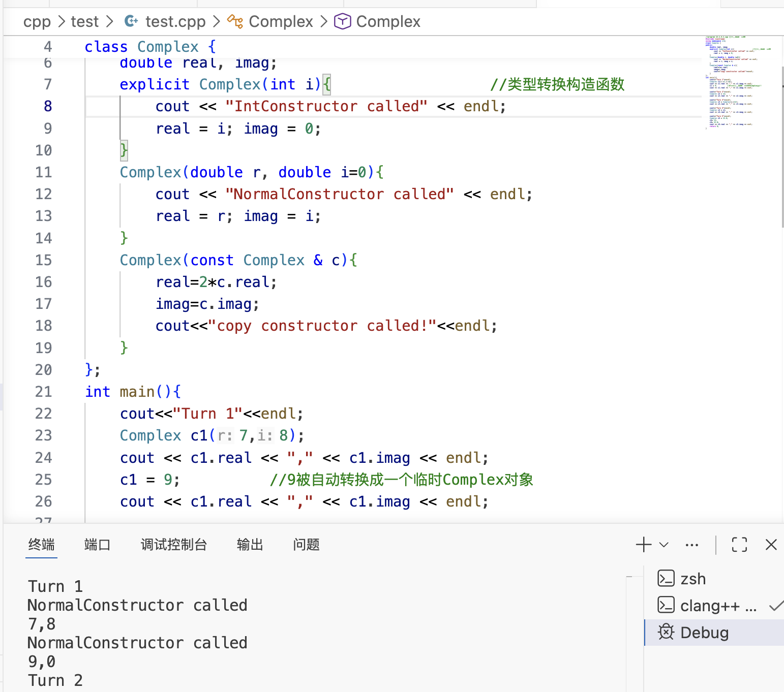Place cursor in the Turn 1 terminal output
This screenshot has width=784, height=692.
55,586
